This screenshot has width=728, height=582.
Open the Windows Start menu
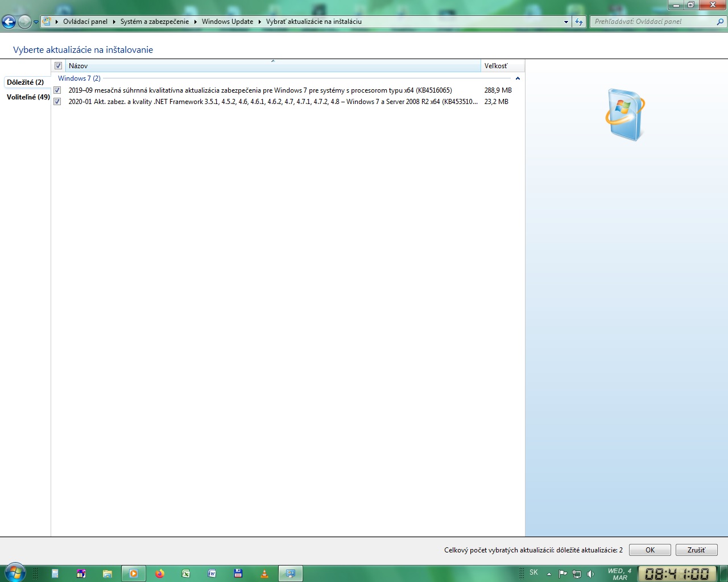(15, 572)
